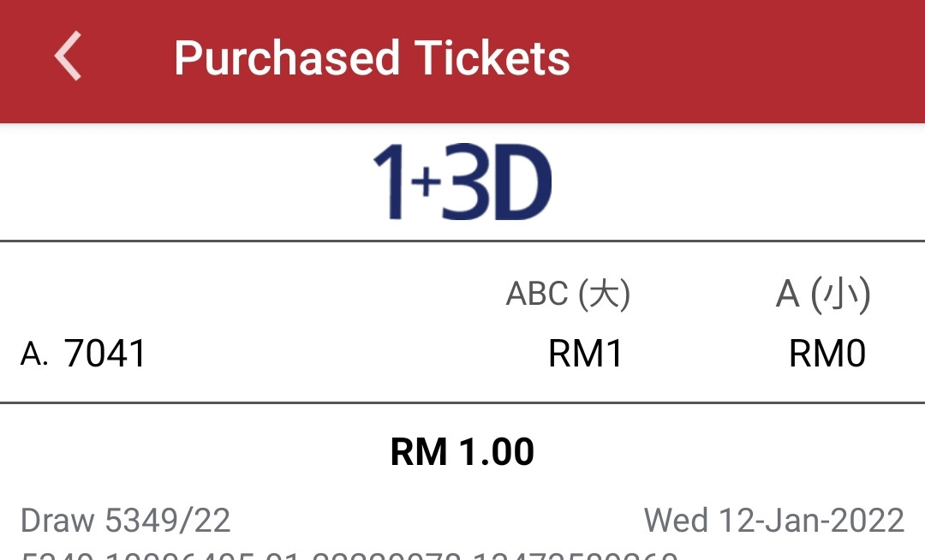Tap the Chinese character 大 in the header
The image size is (925, 560).
pyautogui.click(x=604, y=294)
